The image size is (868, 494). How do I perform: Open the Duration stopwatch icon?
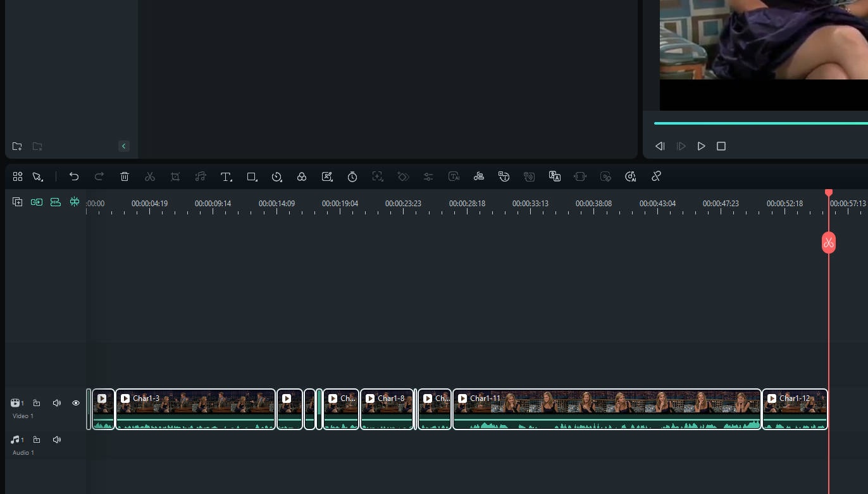[x=352, y=176]
